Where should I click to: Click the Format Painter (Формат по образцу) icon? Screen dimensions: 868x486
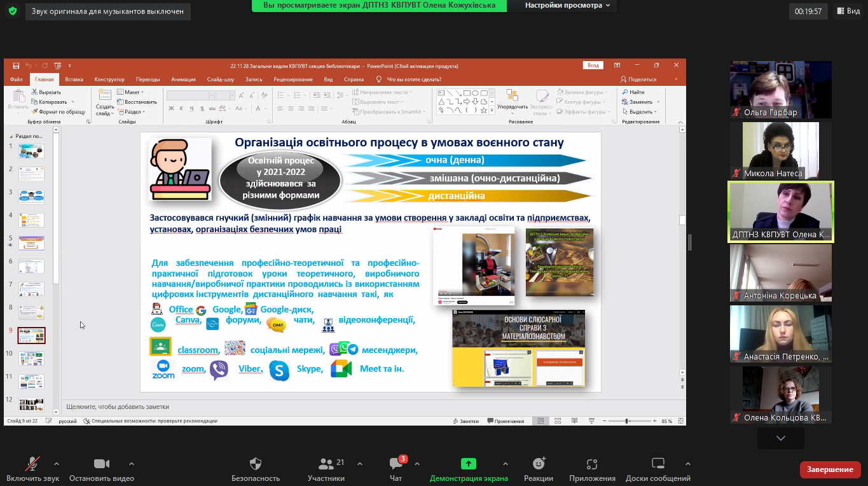pos(34,111)
